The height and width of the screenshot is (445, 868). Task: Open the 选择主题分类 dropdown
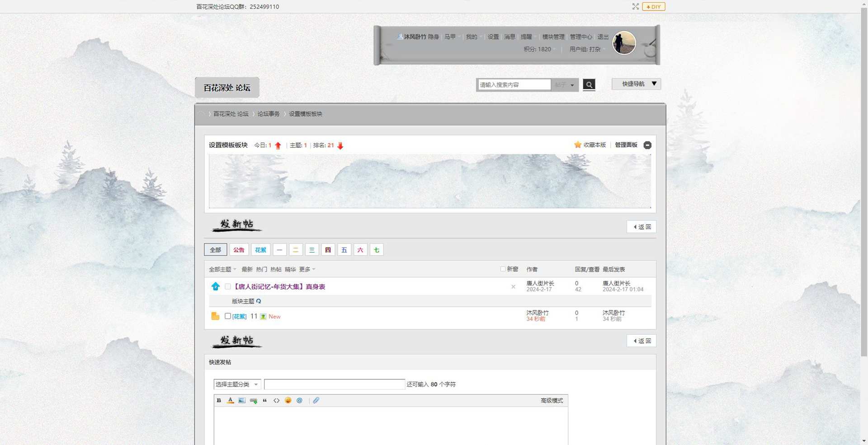[x=237, y=384]
